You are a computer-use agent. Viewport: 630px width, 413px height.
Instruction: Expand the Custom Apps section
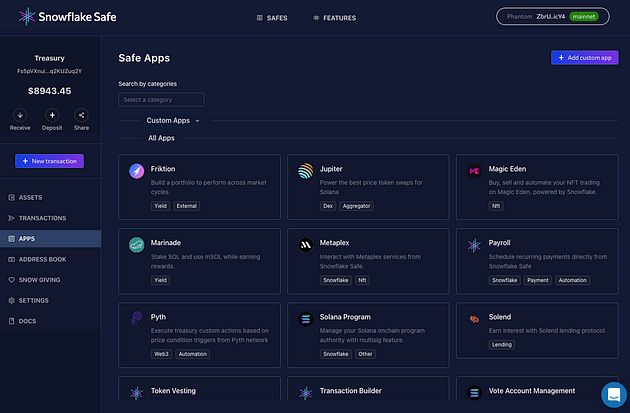pyautogui.click(x=173, y=121)
